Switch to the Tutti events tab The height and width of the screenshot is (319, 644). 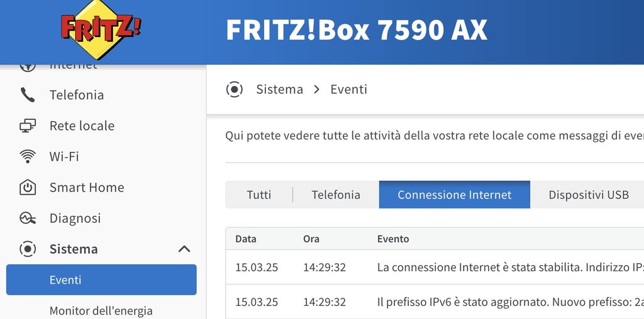(259, 195)
